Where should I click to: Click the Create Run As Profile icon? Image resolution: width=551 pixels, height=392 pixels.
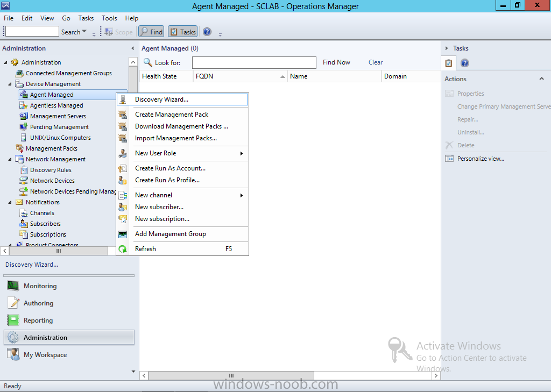[x=123, y=180]
